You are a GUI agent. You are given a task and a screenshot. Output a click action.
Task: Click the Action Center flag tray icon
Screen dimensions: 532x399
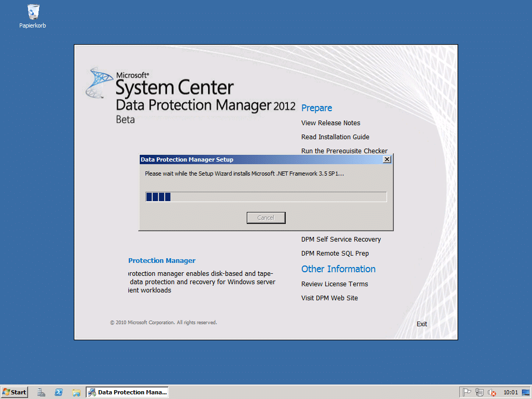(467, 392)
